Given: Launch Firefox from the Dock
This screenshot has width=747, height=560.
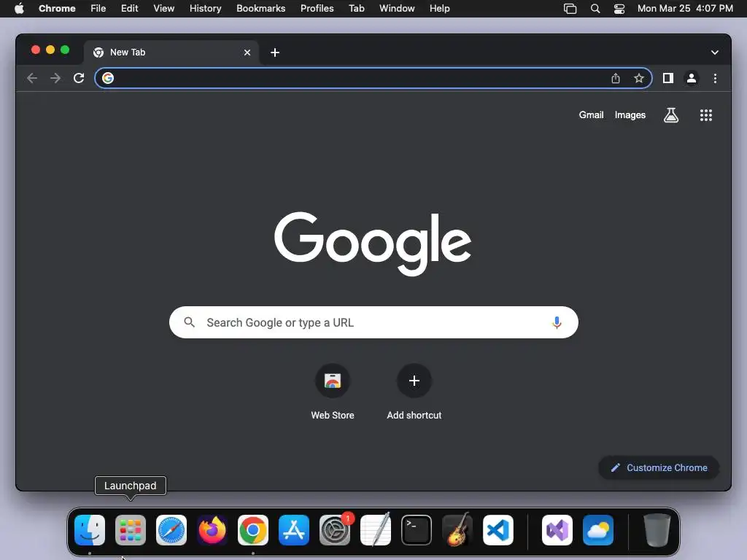Looking at the screenshot, I should [212, 530].
